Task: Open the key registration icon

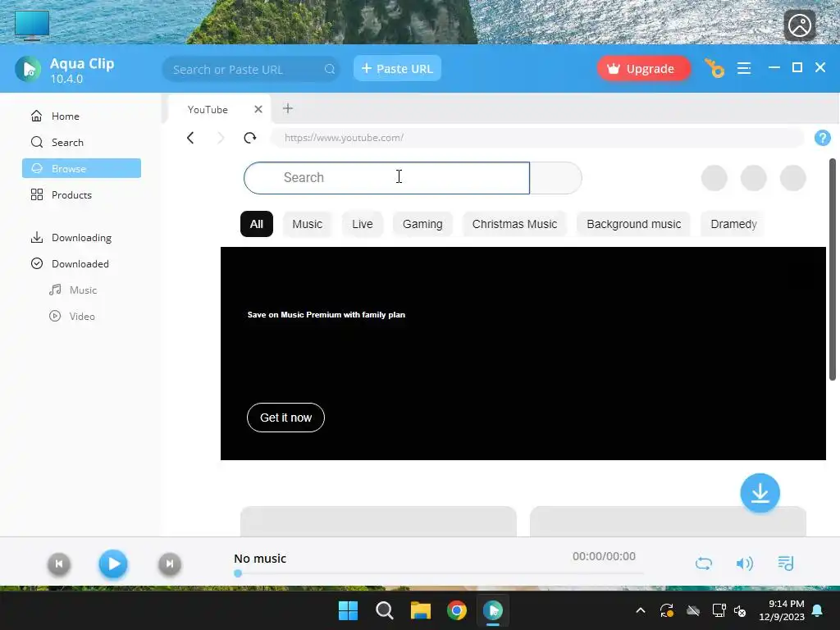Action: pyautogui.click(x=714, y=69)
